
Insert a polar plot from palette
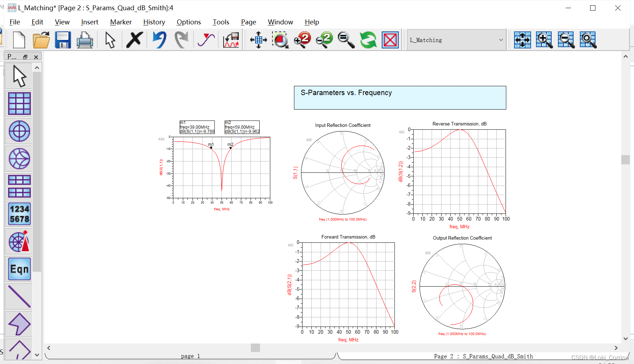[x=19, y=131]
